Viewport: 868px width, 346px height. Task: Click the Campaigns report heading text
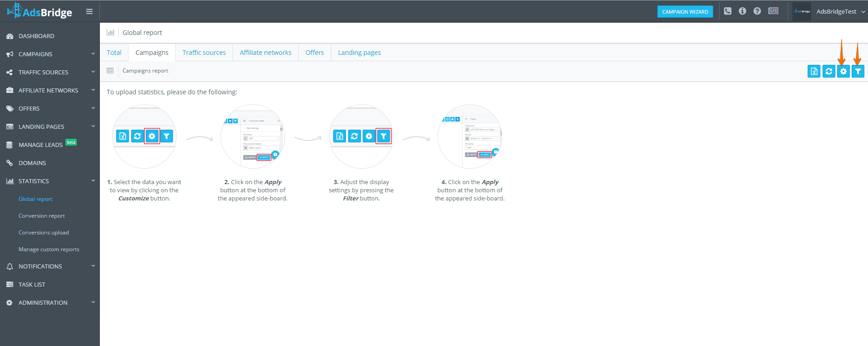(x=145, y=71)
